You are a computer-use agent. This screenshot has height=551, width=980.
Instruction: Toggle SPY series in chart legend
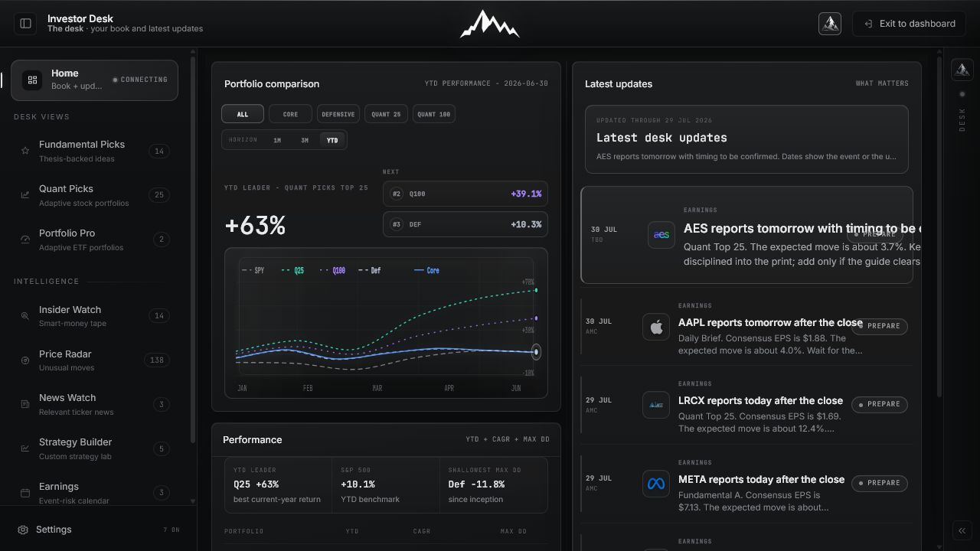(x=253, y=270)
